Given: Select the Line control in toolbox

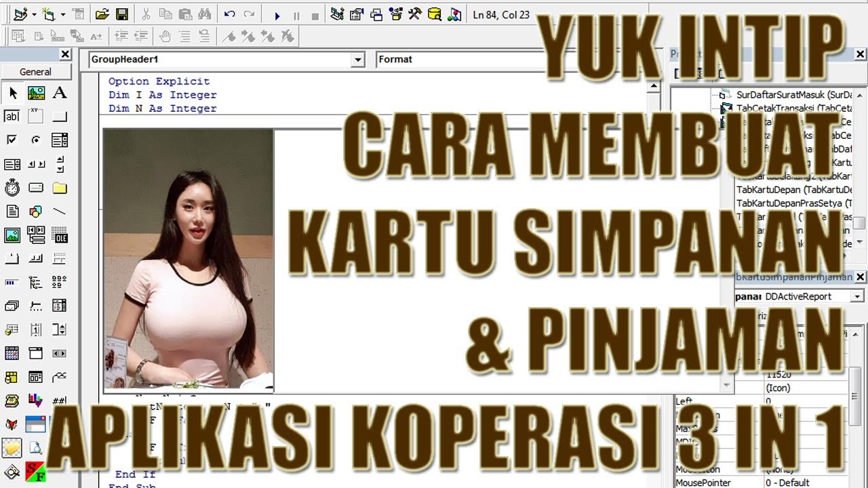Looking at the screenshot, I should 60,211.
